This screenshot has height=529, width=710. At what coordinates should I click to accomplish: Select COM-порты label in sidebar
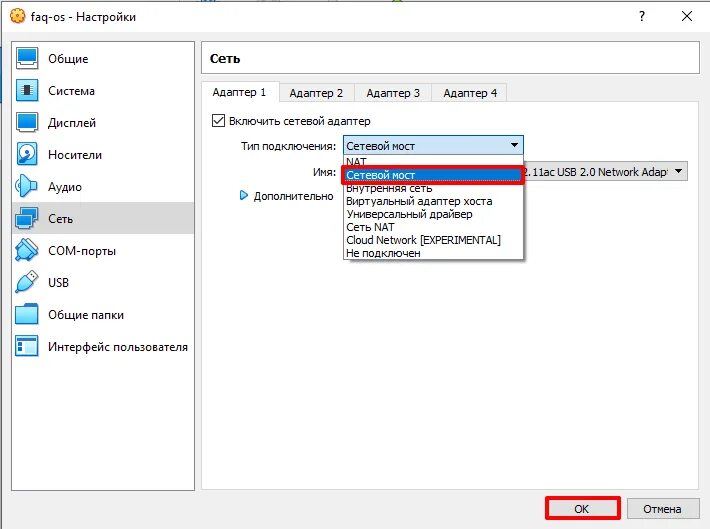click(x=82, y=251)
